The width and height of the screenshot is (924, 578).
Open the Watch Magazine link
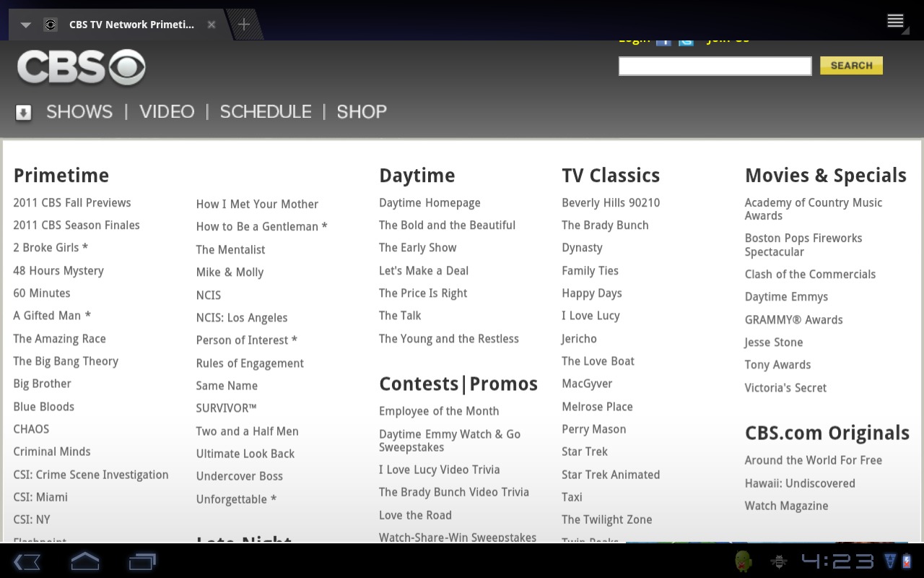click(x=786, y=506)
